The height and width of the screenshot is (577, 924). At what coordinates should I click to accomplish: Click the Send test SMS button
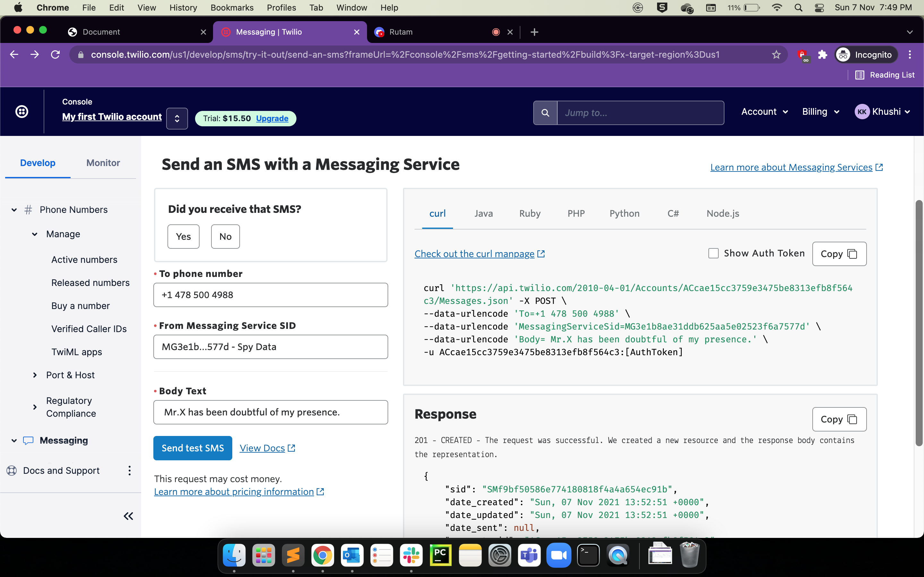(193, 448)
